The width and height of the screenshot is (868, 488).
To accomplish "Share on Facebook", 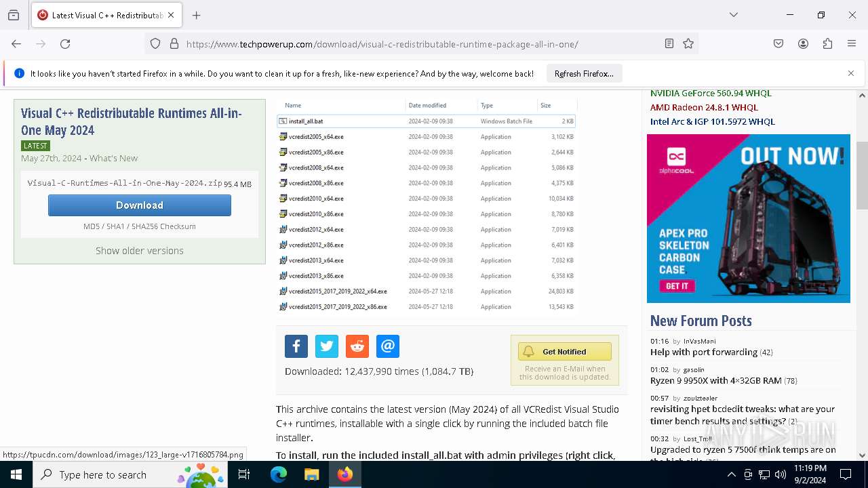I will click(x=296, y=346).
